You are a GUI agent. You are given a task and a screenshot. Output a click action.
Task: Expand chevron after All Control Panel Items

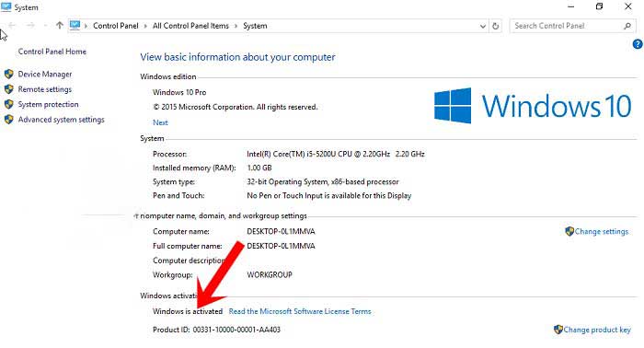[236, 26]
